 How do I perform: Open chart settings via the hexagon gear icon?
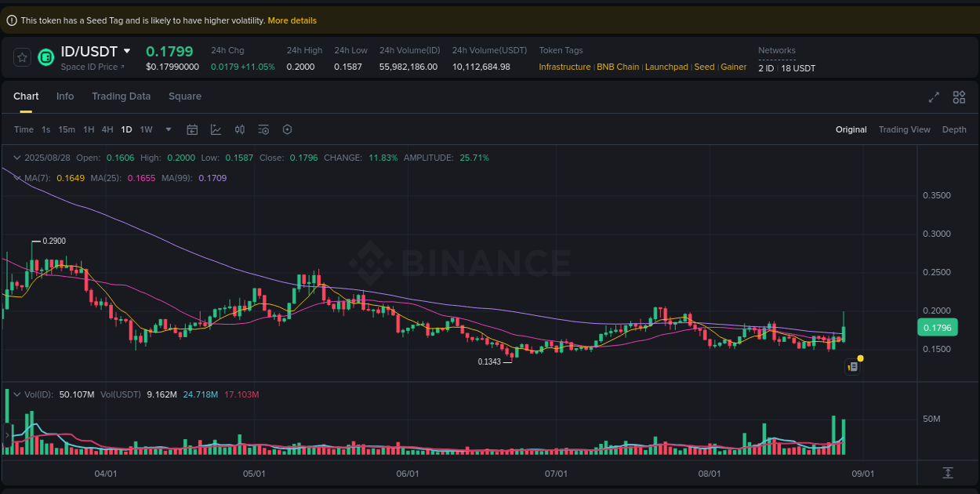click(287, 129)
